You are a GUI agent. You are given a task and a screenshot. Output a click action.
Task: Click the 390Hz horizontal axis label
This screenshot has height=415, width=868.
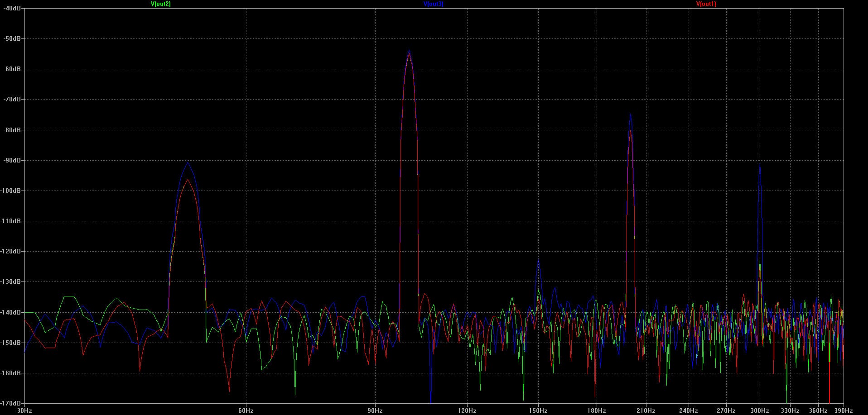pyautogui.click(x=844, y=410)
